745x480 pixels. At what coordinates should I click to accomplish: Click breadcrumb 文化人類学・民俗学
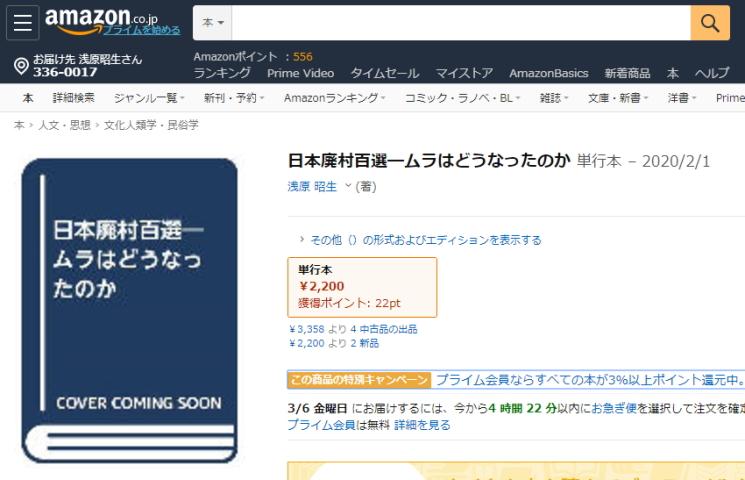click(151, 125)
